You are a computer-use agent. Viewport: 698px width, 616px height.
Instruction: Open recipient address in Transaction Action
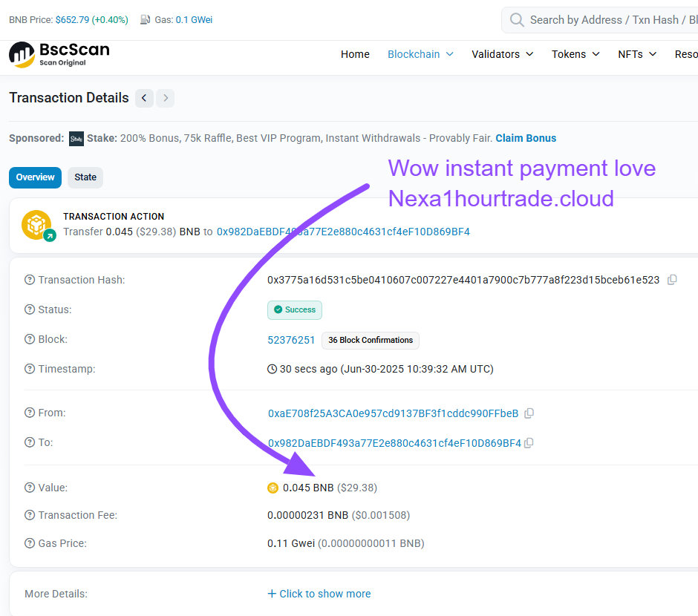(343, 232)
